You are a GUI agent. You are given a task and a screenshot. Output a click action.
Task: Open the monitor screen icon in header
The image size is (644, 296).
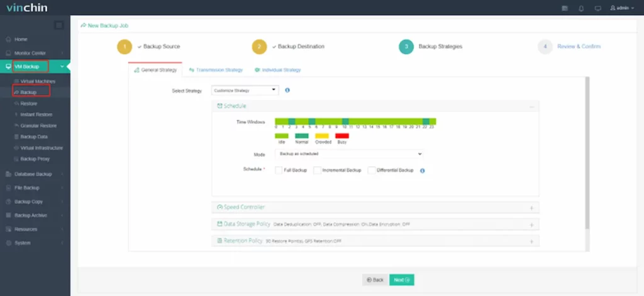click(x=597, y=8)
